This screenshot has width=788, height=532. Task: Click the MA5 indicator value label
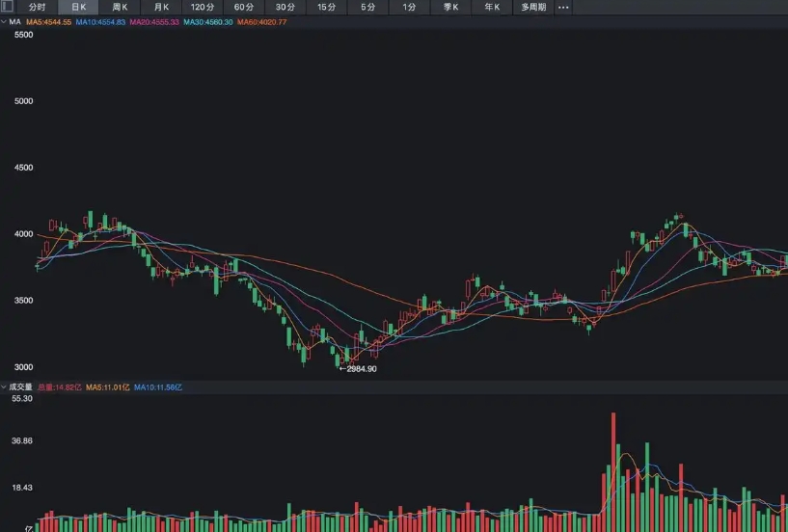pos(48,21)
